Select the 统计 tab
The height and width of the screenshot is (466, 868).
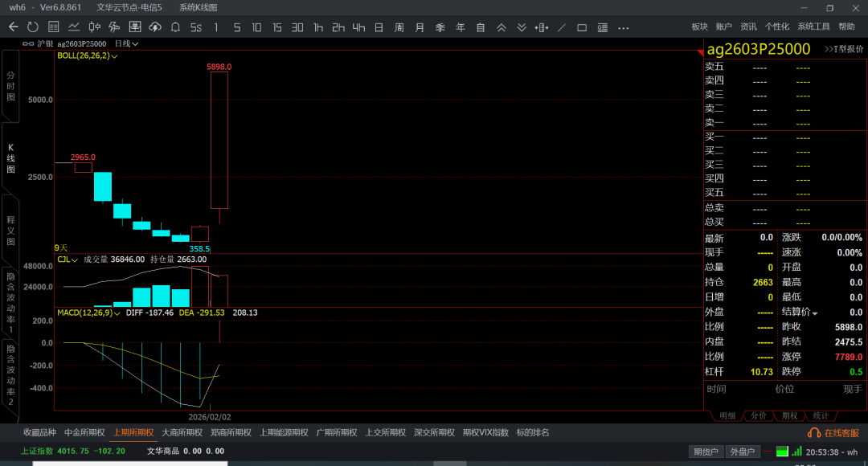(x=821, y=415)
